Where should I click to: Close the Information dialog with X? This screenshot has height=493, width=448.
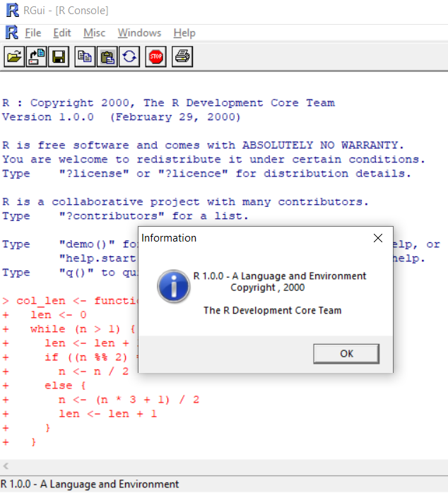pos(378,238)
